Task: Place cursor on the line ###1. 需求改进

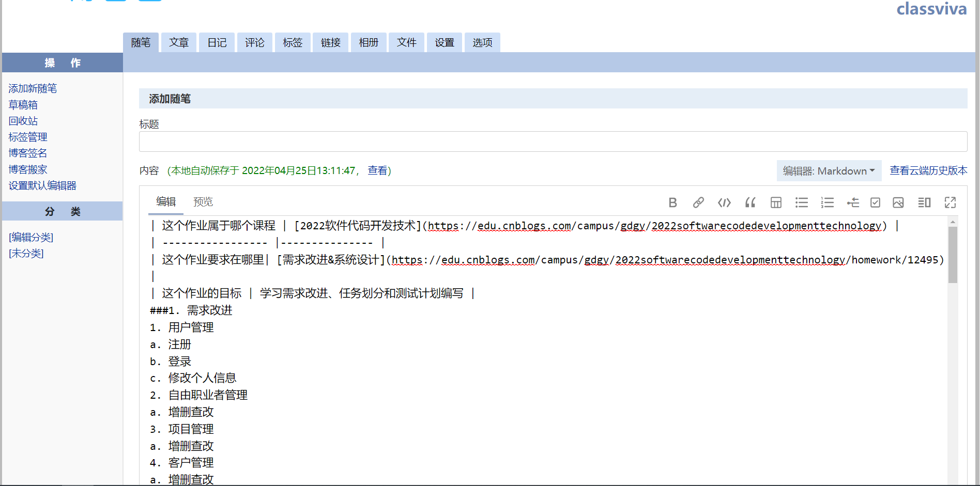Action: pos(191,310)
